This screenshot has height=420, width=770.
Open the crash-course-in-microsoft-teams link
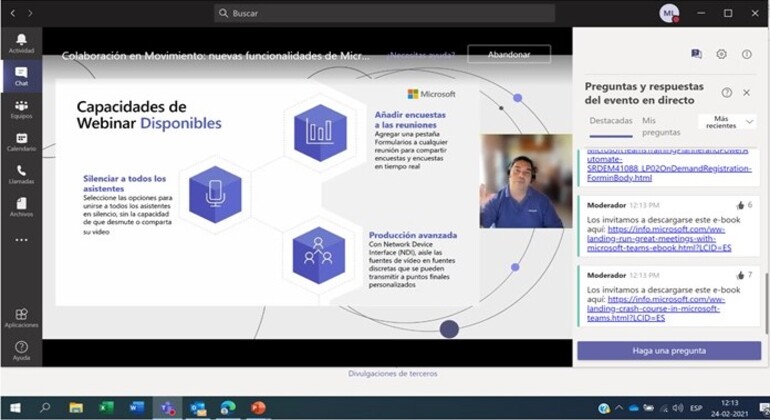(x=656, y=308)
